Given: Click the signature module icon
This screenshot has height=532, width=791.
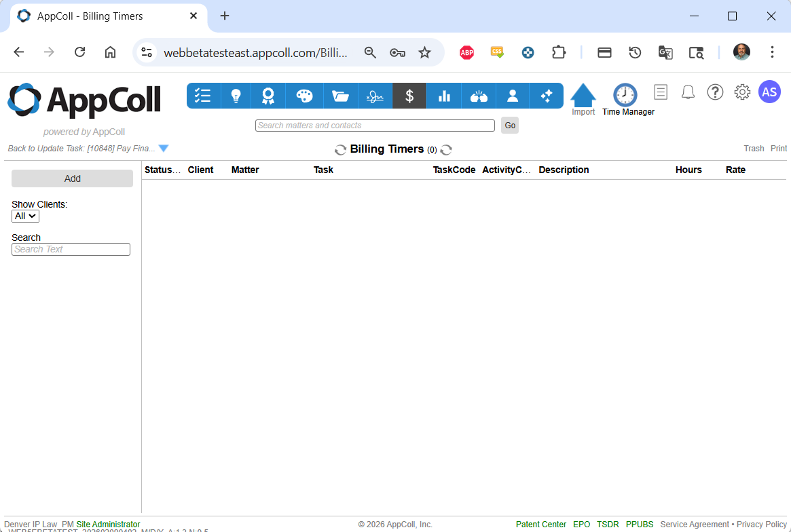Looking at the screenshot, I should tap(375, 96).
